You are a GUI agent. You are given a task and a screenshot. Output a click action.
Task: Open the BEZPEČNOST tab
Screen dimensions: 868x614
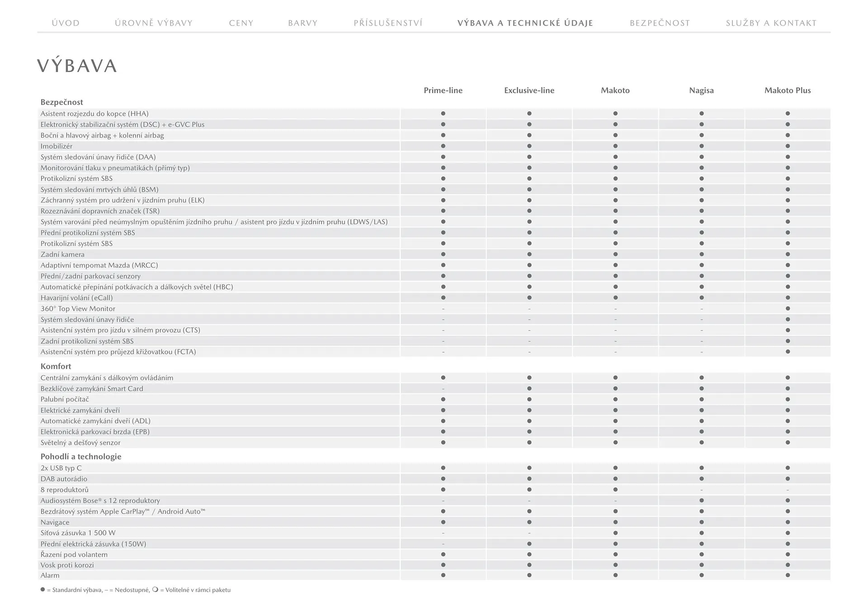tap(660, 23)
